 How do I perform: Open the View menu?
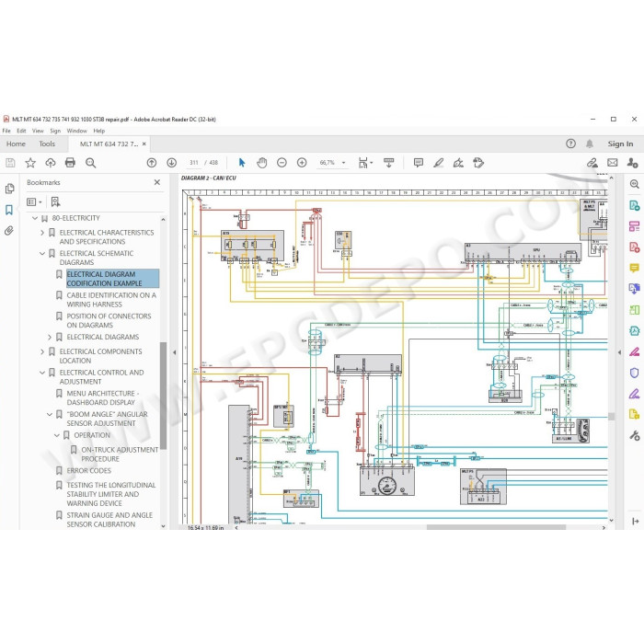pyautogui.click(x=38, y=131)
